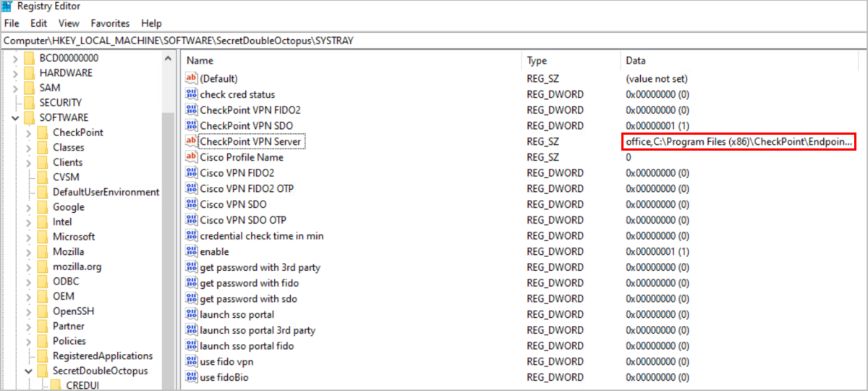The image size is (868, 391).
Task: Click the get password with fido icon
Action: click(192, 283)
